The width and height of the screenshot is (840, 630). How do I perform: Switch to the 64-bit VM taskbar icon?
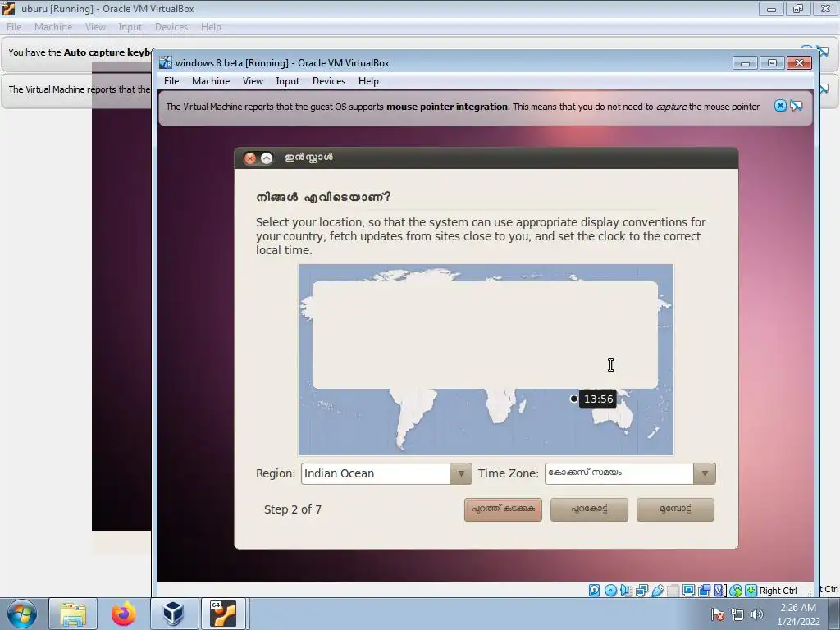point(223,614)
